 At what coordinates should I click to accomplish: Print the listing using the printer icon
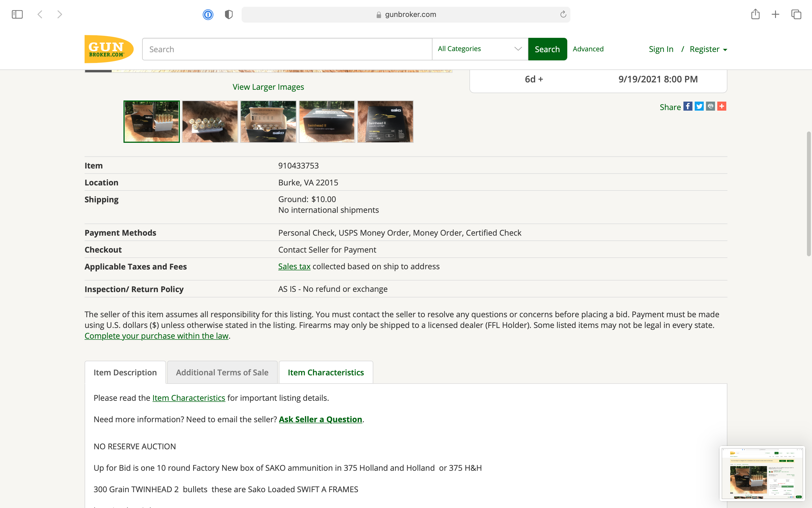(710, 106)
